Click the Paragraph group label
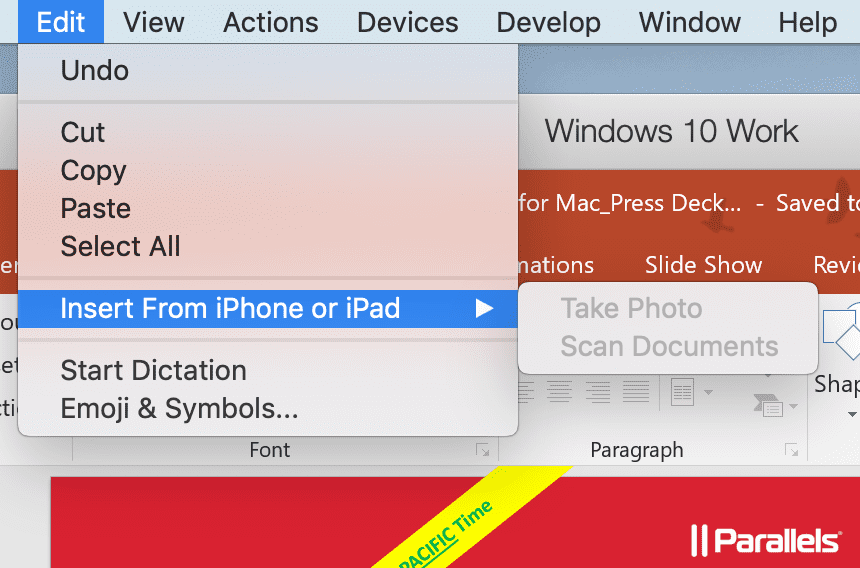The height and width of the screenshot is (568, 860). click(x=637, y=451)
